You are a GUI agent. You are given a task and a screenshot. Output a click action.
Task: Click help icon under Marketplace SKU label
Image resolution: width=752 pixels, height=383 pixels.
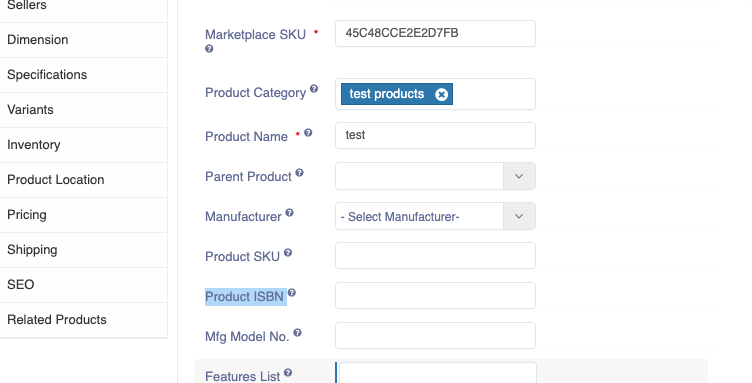click(x=209, y=48)
